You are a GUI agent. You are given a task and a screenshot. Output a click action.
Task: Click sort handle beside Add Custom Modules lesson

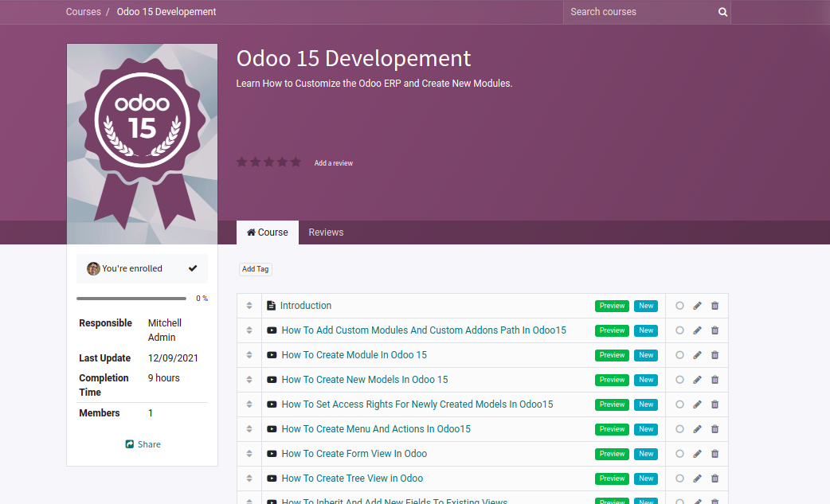[249, 330]
